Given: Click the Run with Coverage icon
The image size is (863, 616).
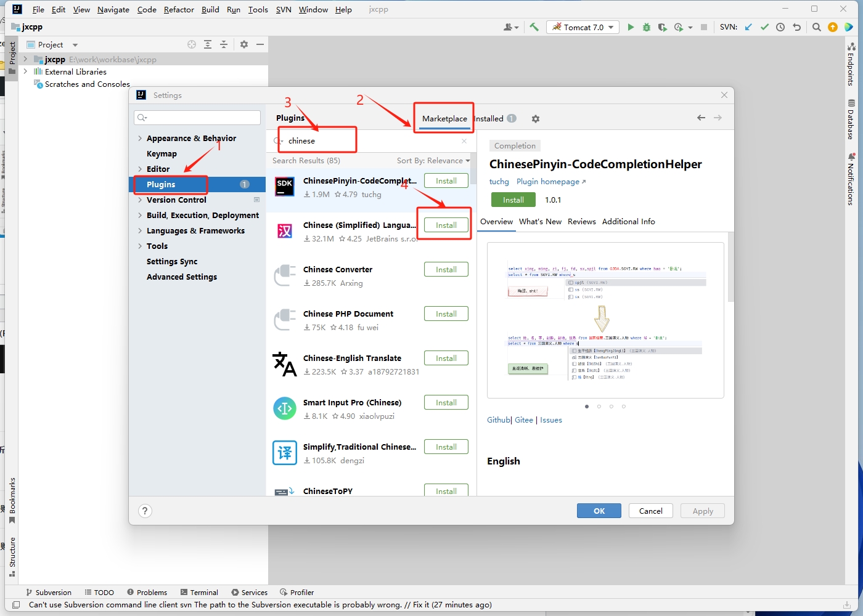Looking at the screenshot, I should (663, 27).
